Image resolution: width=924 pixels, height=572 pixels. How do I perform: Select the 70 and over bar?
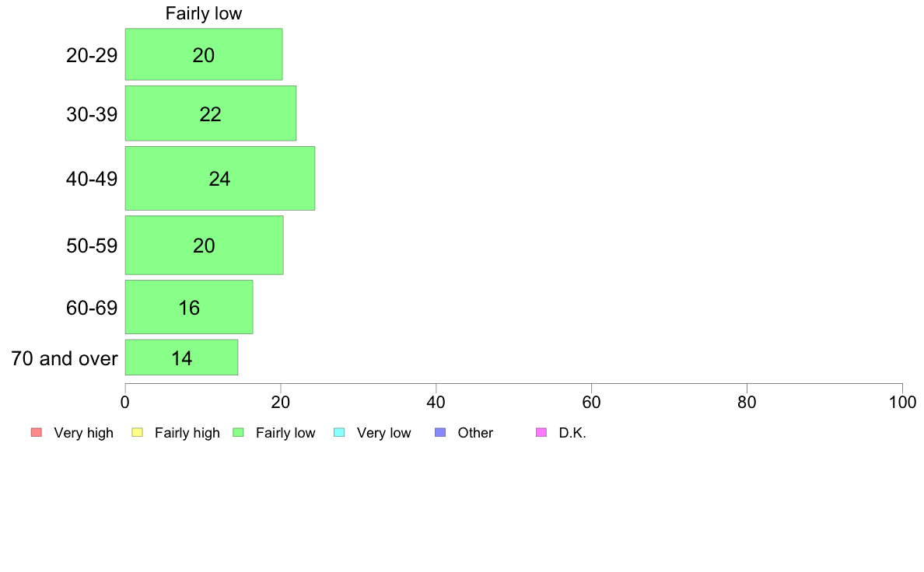[x=181, y=357]
